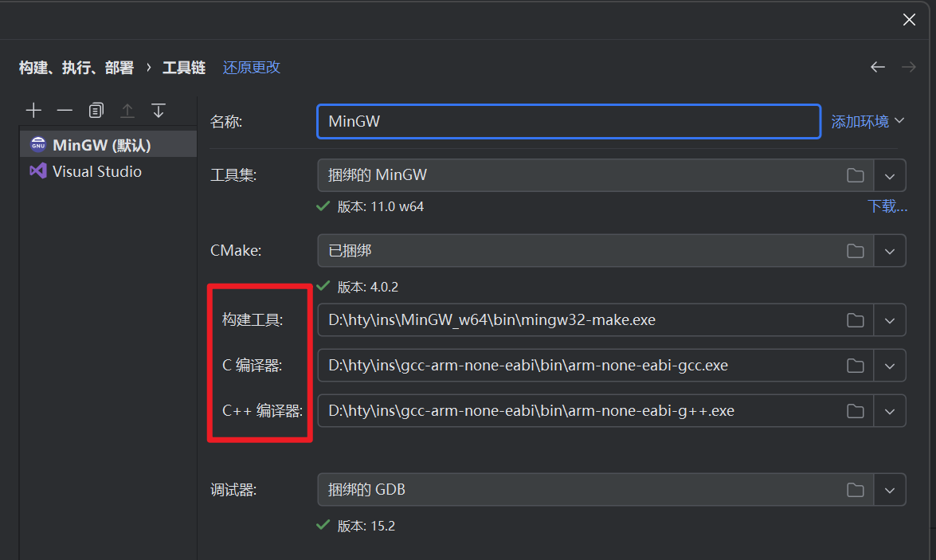
Task: Close the settings dialog
Action: point(909,20)
